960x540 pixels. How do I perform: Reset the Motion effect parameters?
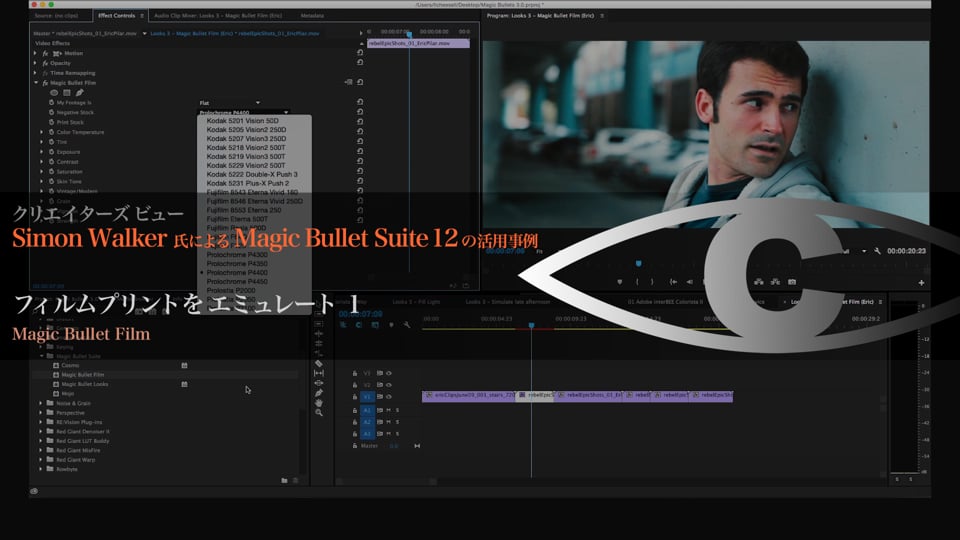360,53
